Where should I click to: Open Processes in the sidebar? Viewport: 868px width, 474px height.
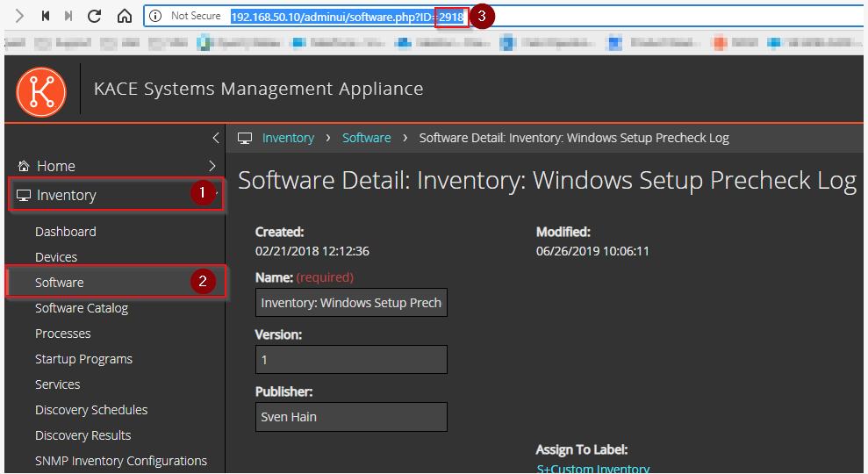click(x=62, y=334)
